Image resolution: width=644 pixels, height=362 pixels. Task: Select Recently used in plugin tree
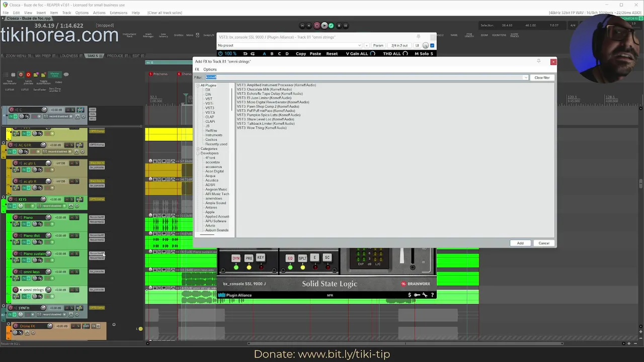click(x=216, y=144)
